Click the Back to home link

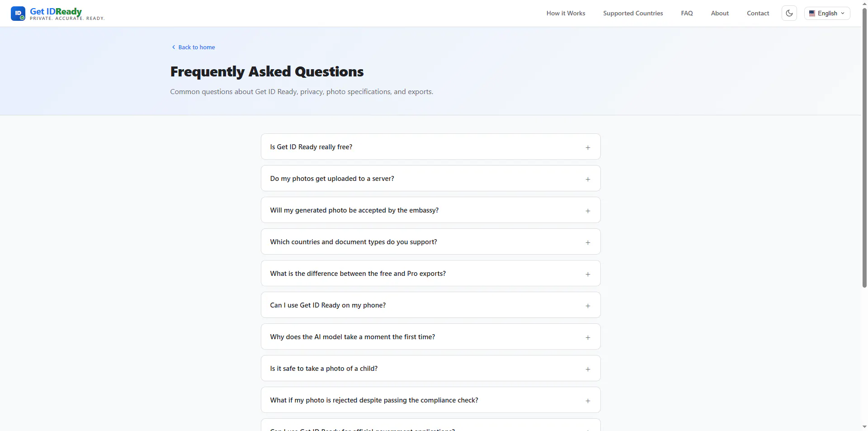[193, 47]
